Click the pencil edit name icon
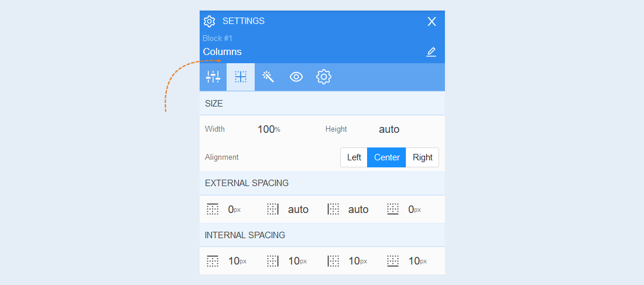The width and height of the screenshot is (644, 285). [431, 52]
